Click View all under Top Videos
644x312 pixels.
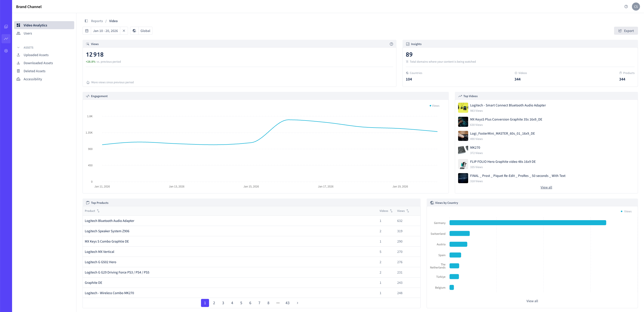[x=546, y=187]
